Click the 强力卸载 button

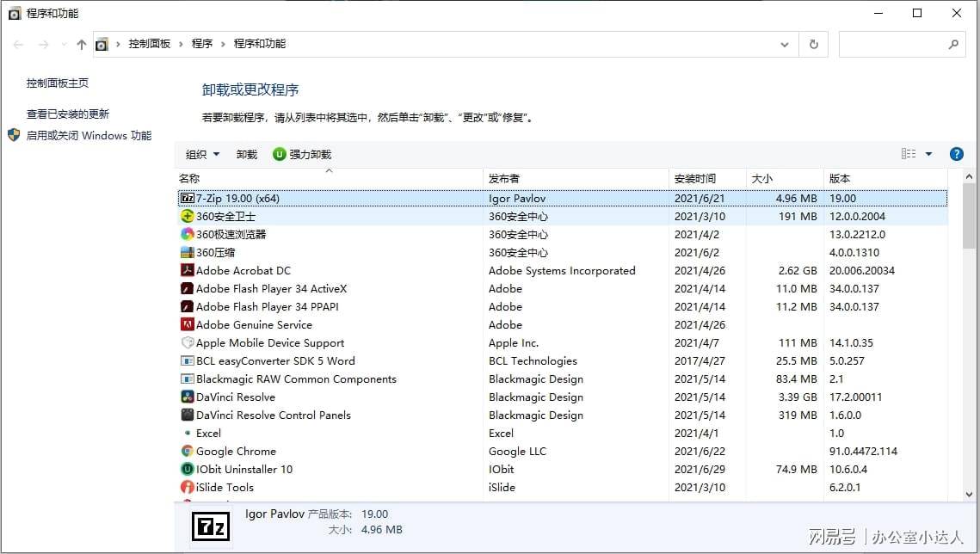303,154
